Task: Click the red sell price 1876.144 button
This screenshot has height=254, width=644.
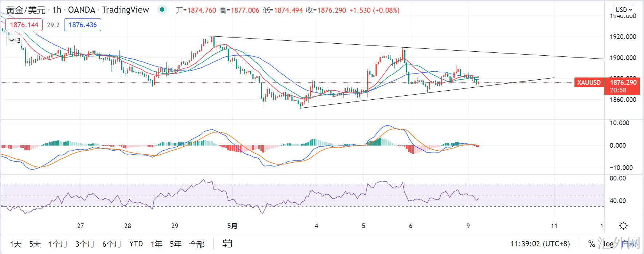Action: [x=24, y=25]
